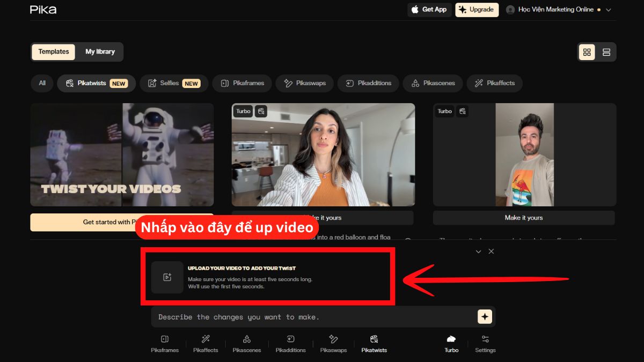Open the Twist Your Videos astronaut thumbnail

point(122,154)
